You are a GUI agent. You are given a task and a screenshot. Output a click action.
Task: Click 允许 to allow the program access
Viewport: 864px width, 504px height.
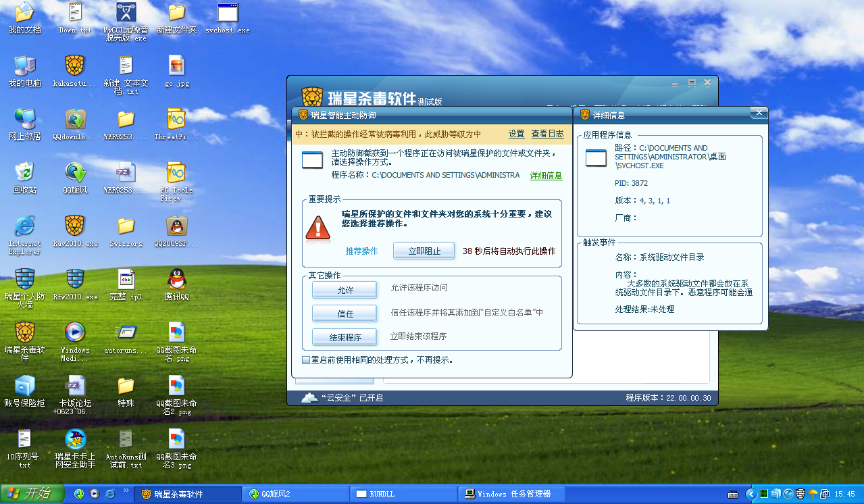point(345,290)
